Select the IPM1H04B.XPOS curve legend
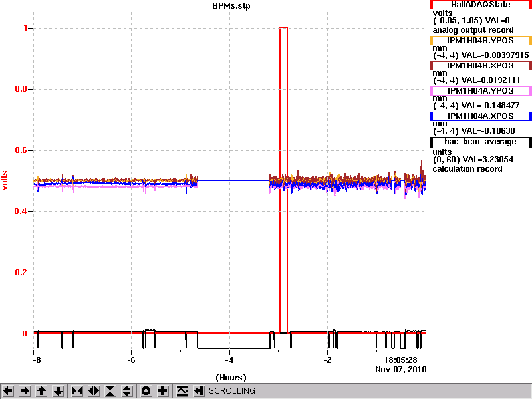Image resolution: width=532 pixels, height=399 pixels. coord(480,65)
